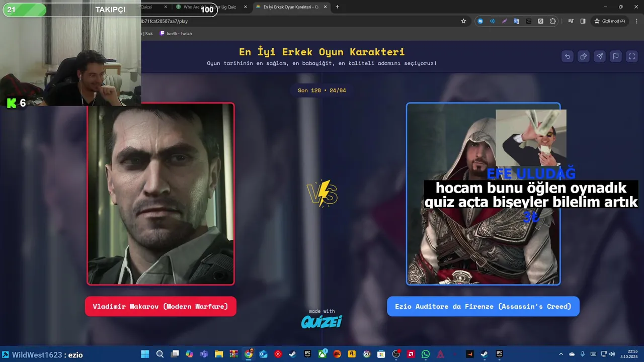Click the share paper-plane icon
This screenshot has width=644, height=362.
pyautogui.click(x=600, y=56)
